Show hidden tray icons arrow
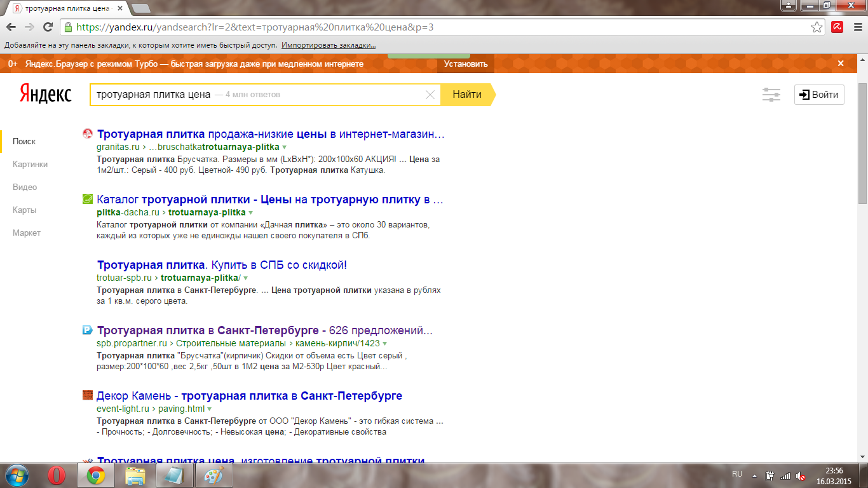The width and height of the screenshot is (868, 488). click(x=754, y=476)
